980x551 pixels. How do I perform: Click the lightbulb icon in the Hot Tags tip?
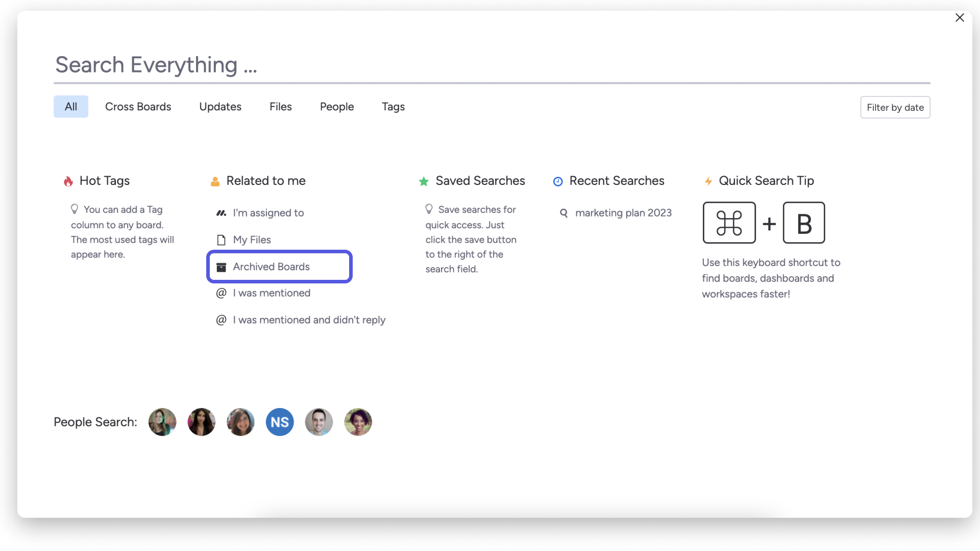75,209
